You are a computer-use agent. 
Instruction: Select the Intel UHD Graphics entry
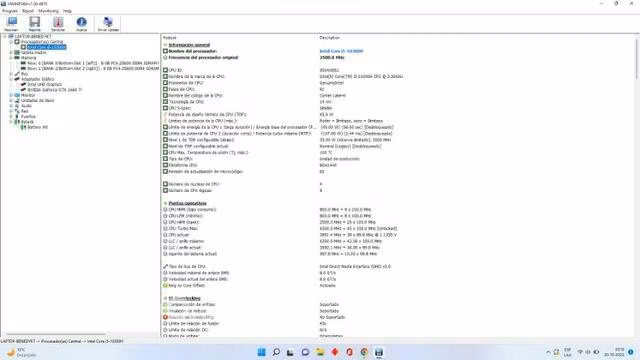[x=44, y=84]
